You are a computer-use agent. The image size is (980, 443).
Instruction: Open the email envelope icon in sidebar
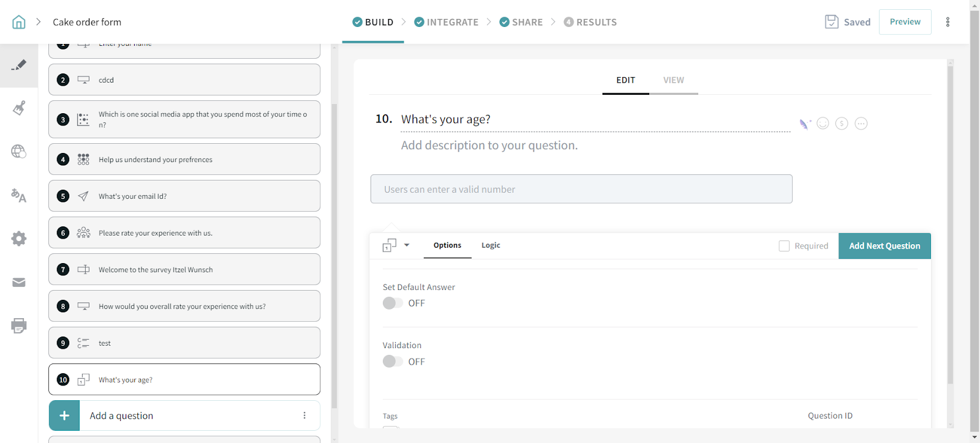pos(19,282)
